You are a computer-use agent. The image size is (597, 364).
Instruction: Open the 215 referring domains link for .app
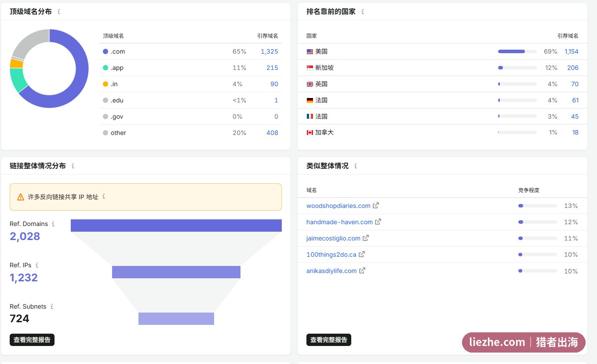272,68
